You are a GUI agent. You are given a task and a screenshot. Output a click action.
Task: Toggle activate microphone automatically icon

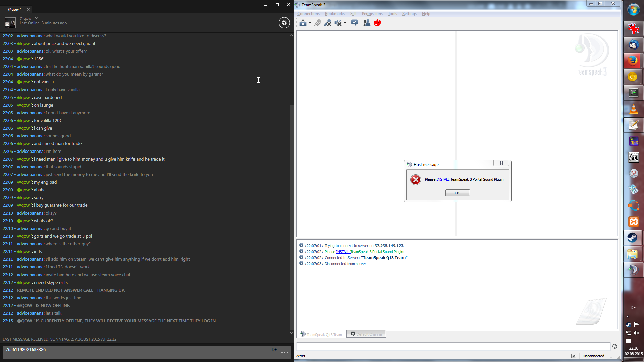pos(317,23)
